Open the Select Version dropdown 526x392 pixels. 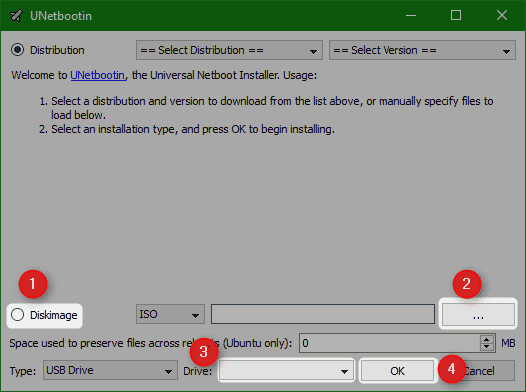[x=422, y=50]
